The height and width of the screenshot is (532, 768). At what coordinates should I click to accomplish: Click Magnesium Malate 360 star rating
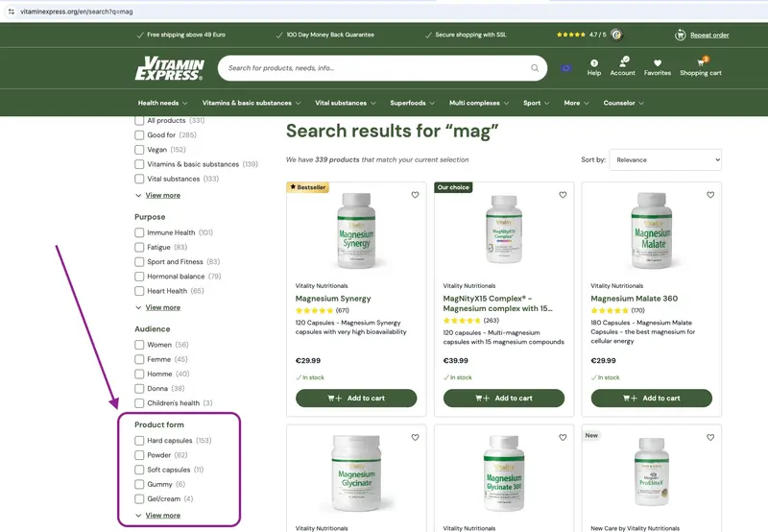[610, 310]
